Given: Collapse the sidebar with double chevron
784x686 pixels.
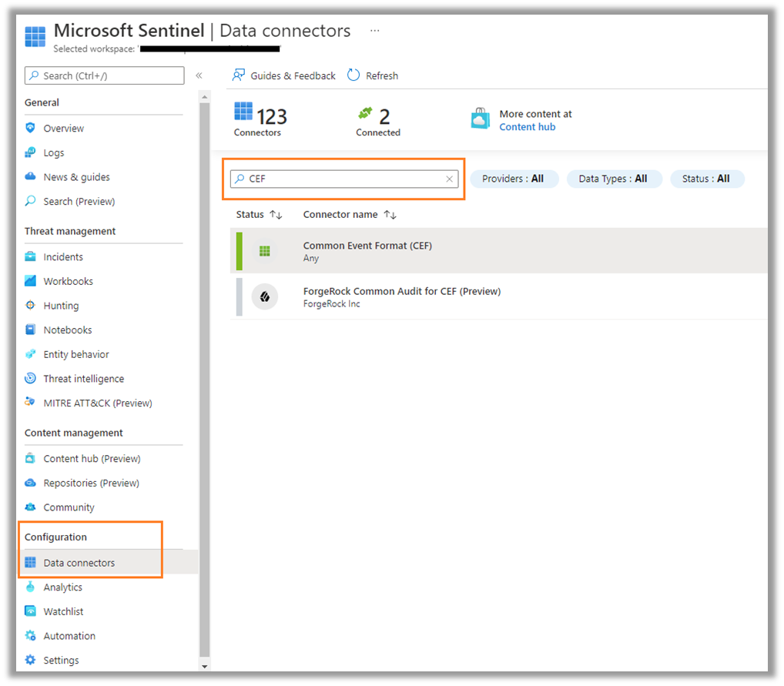Looking at the screenshot, I should 199,75.
